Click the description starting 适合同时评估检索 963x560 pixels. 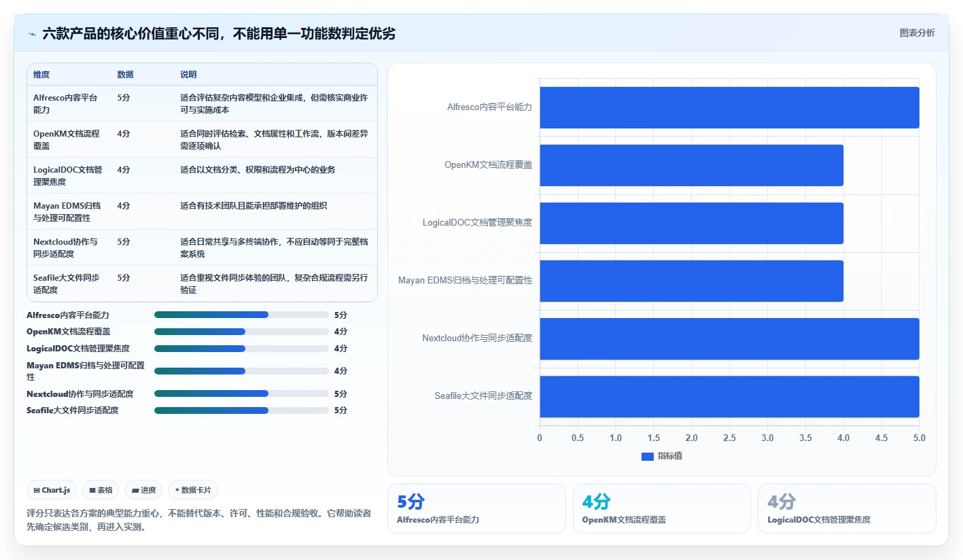click(274, 139)
